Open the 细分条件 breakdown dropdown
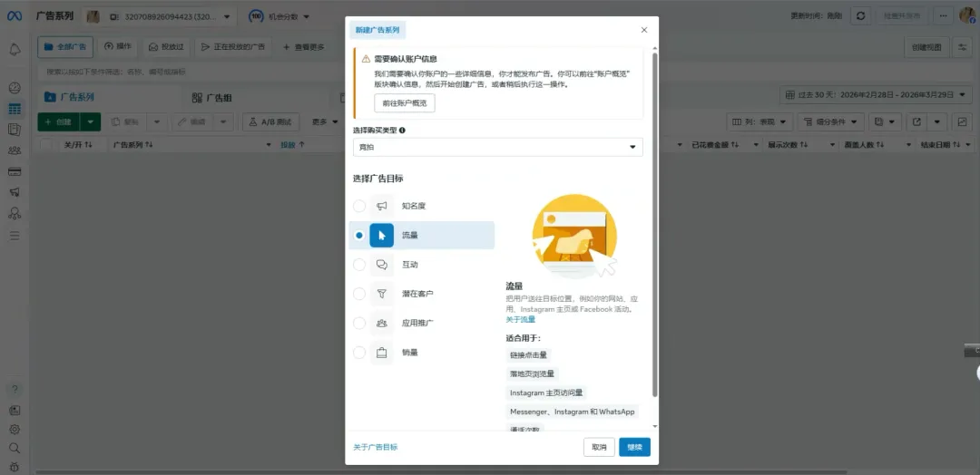The height and width of the screenshot is (475, 980). pyautogui.click(x=832, y=121)
